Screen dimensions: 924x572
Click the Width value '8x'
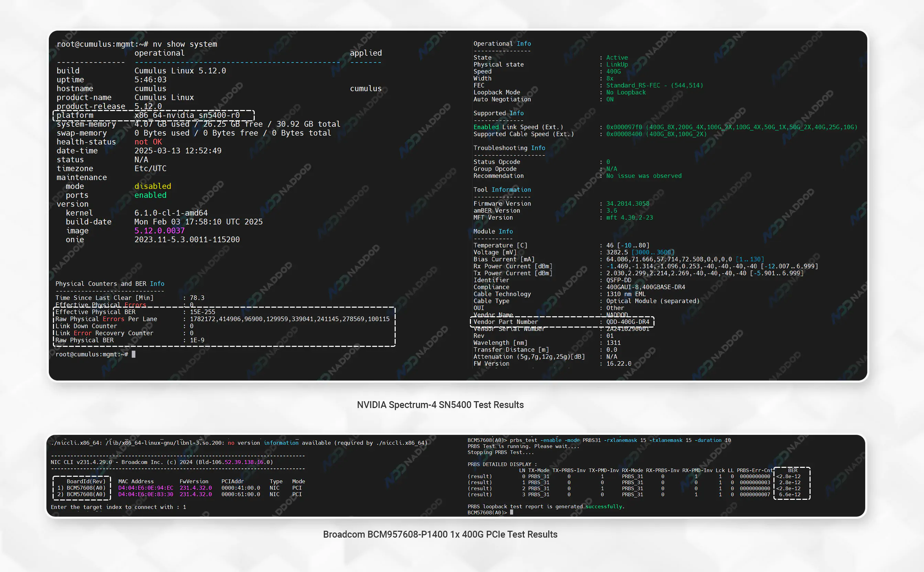pos(610,79)
